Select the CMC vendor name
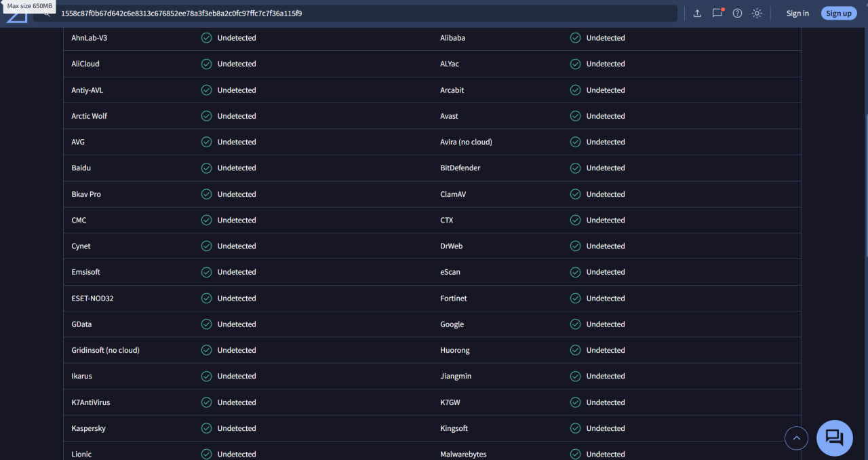The height and width of the screenshot is (460, 868). pyautogui.click(x=79, y=220)
